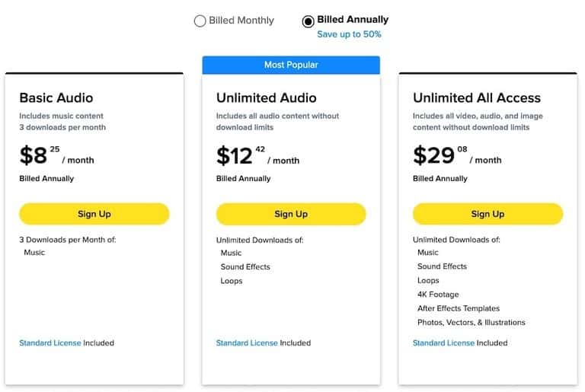Screen dimensions: 585x392
Task: Select the Billed Monthly radio button
Action: 200,21
